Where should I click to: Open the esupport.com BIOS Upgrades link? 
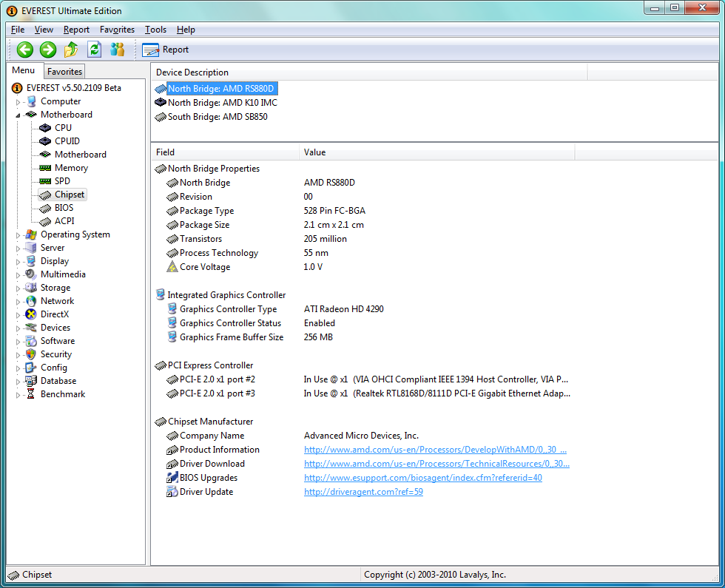point(422,478)
